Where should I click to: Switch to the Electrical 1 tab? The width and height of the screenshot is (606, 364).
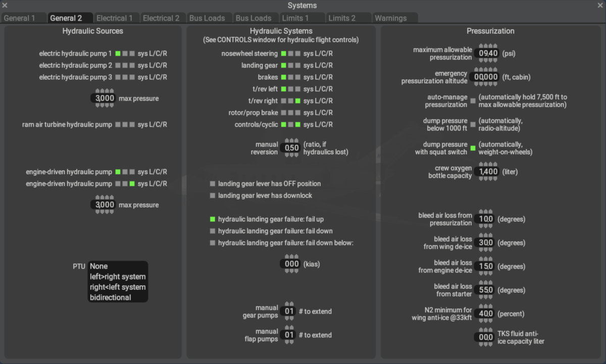click(x=115, y=18)
